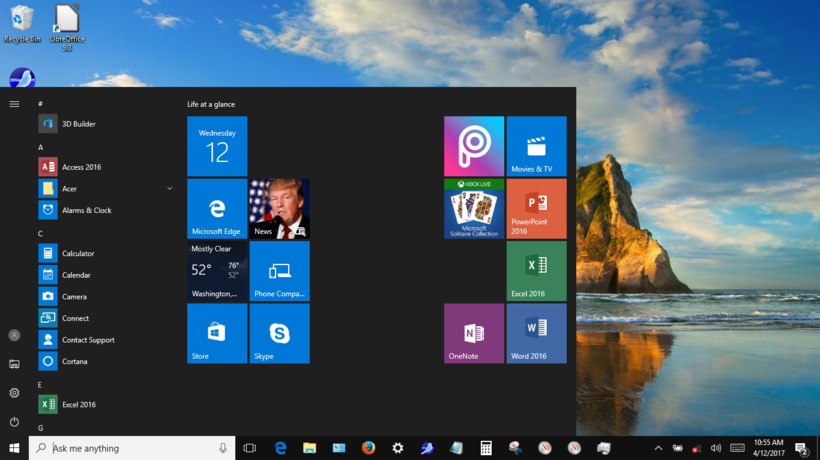Screen dimensions: 820x460
Task: Open the touch keyboard tray icon
Action: click(x=737, y=448)
